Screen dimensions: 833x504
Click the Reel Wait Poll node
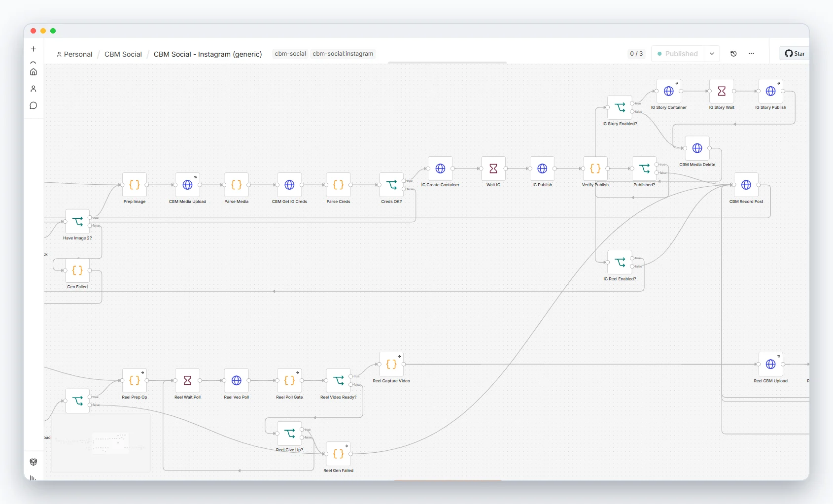tap(187, 380)
